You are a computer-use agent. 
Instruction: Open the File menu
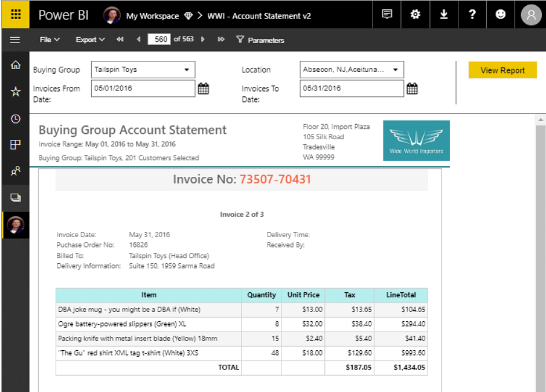[49, 39]
